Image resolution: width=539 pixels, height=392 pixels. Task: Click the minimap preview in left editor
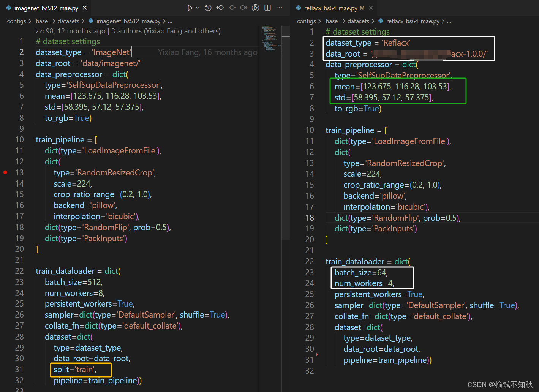pyautogui.click(x=270, y=38)
